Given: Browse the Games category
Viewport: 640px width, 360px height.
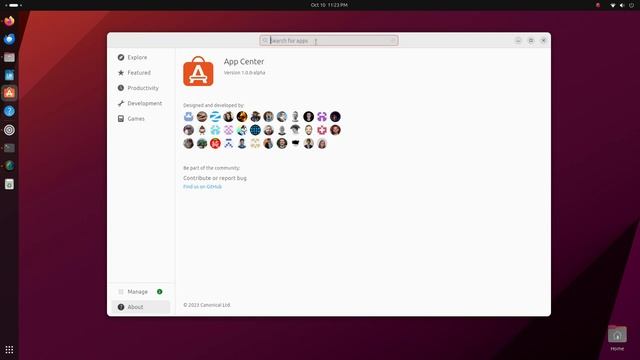Looking at the screenshot, I should pyautogui.click(x=140, y=119).
